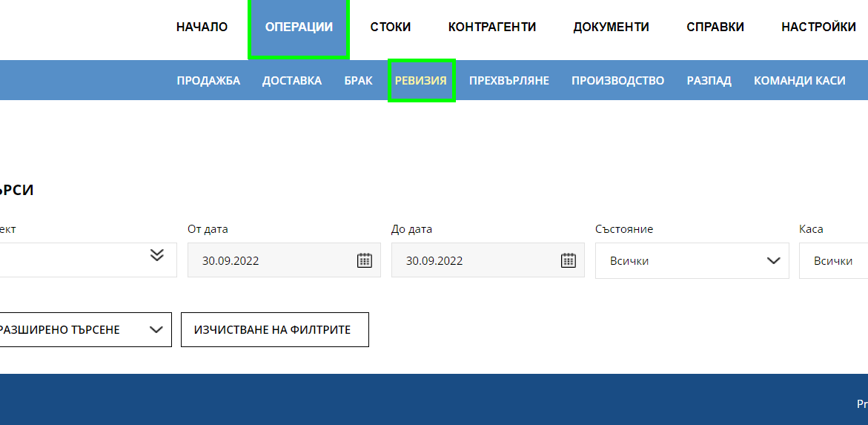Expand object dropdown double chevron
The height and width of the screenshot is (425, 868).
coord(157,255)
